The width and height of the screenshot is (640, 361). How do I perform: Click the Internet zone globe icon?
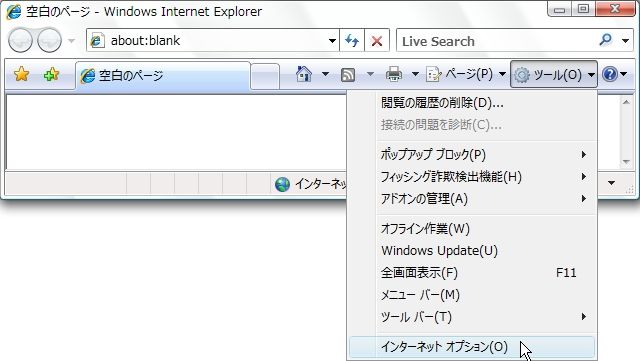282,184
